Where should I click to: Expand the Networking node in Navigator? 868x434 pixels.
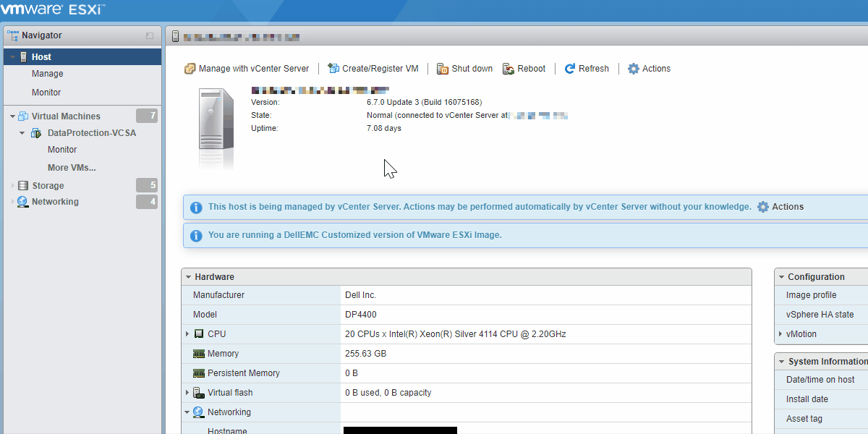coord(12,202)
